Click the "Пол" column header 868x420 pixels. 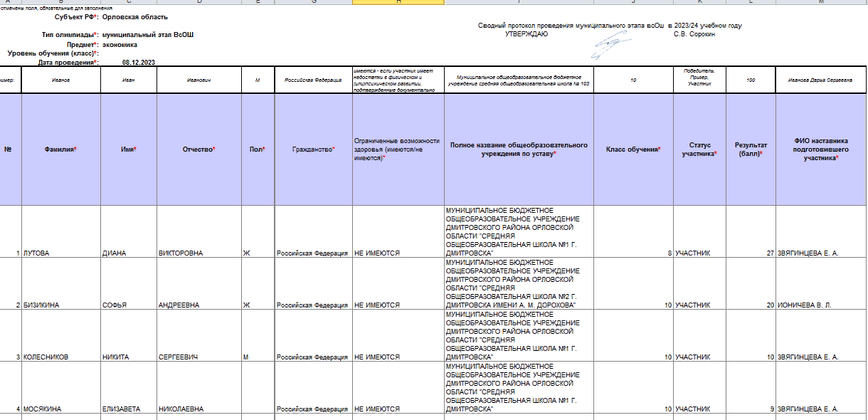pos(258,149)
